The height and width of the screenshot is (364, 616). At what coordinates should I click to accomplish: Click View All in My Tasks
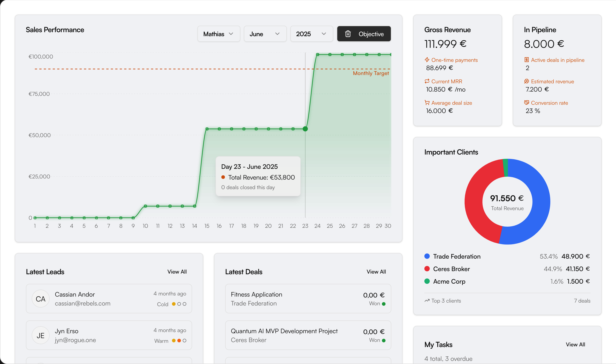click(575, 344)
